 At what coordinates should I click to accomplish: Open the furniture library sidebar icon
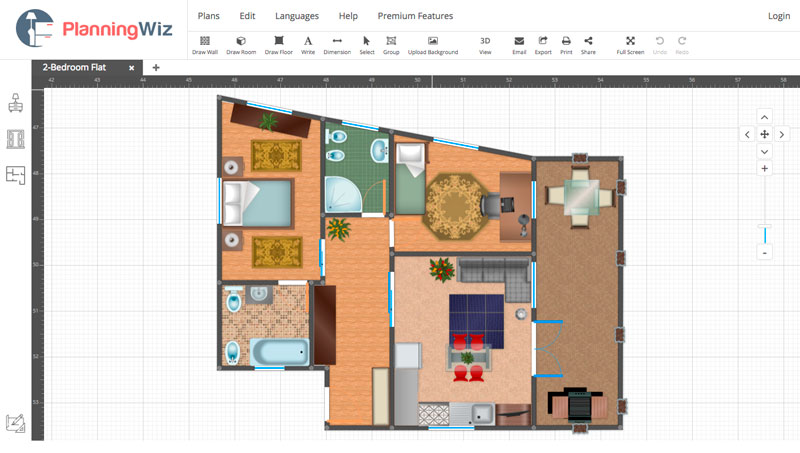click(15, 103)
